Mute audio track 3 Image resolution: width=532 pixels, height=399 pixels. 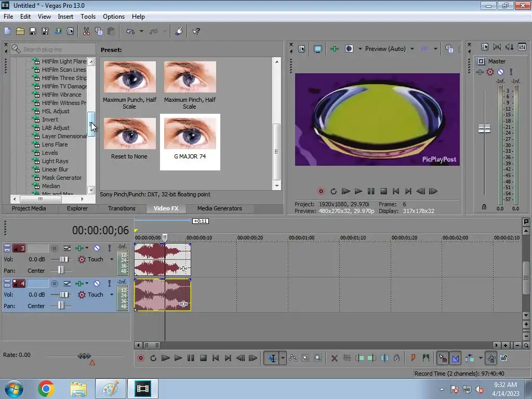click(x=97, y=248)
